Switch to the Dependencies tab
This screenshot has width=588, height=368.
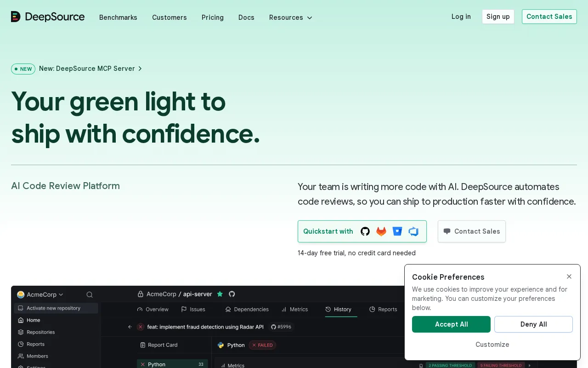pyautogui.click(x=247, y=310)
